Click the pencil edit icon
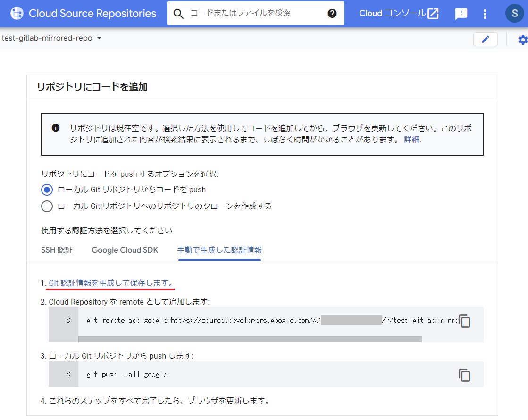This screenshot has height=420, width=528. (x=486, y=39)
